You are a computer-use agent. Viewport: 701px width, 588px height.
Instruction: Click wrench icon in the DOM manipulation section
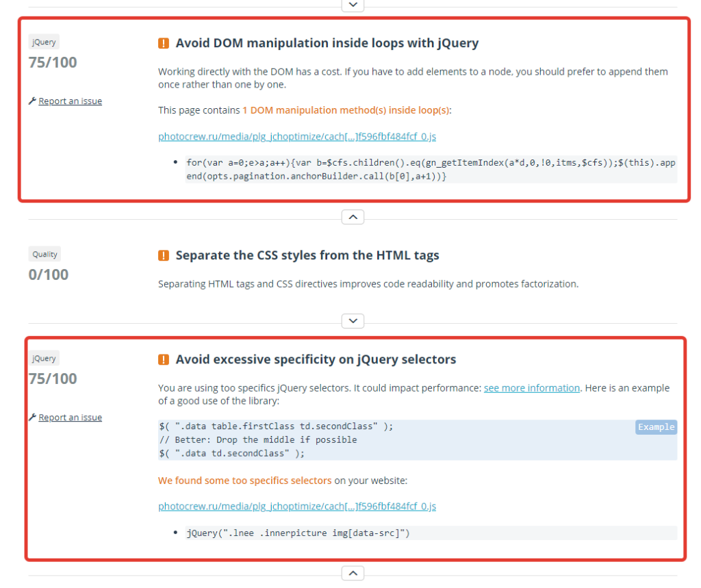click(32, 101)
